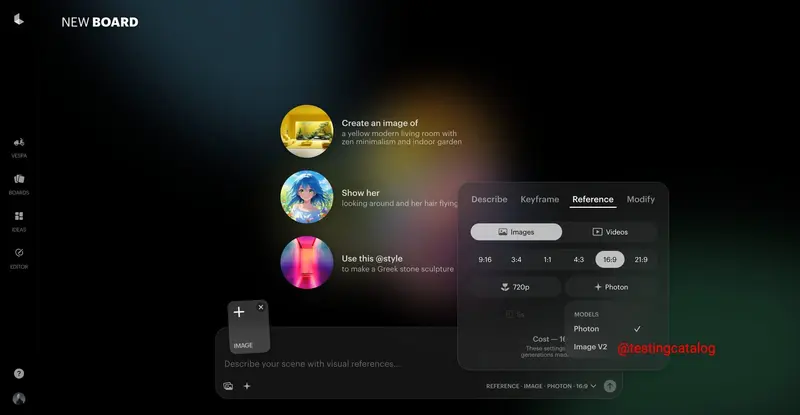Click the image gallery icon below the prompt
This screenshot has height=415, width=800.
click(228, 386)
